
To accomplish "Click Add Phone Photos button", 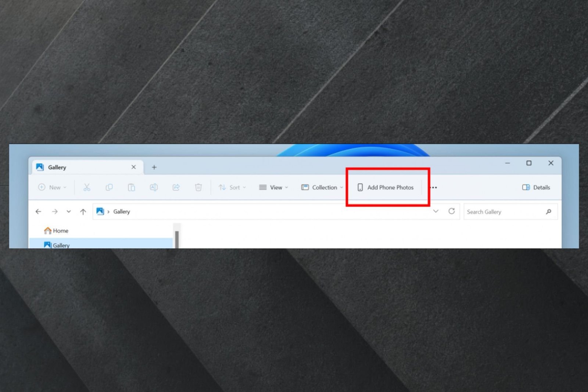I will pyautogui.click(x=386, y=187).
